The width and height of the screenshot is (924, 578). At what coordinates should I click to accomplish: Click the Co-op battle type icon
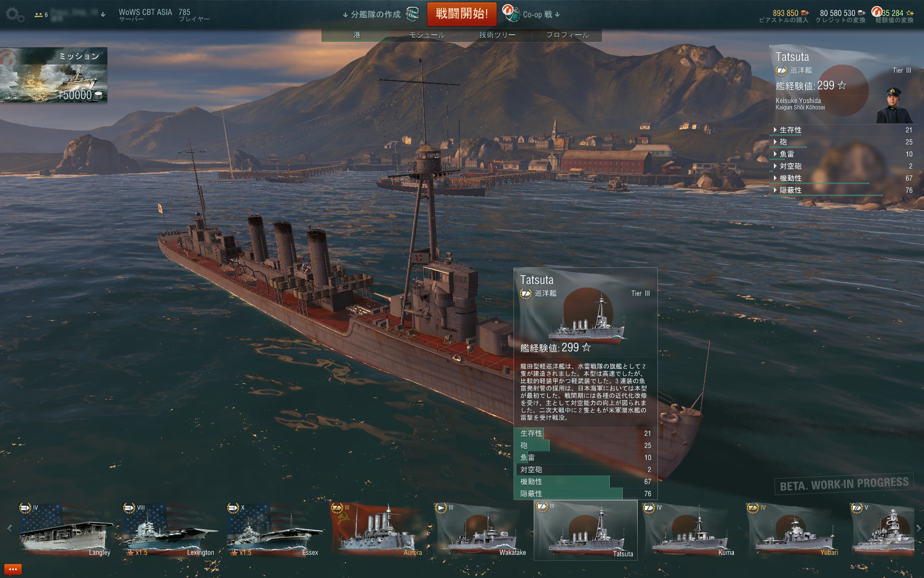click(511, 13)
